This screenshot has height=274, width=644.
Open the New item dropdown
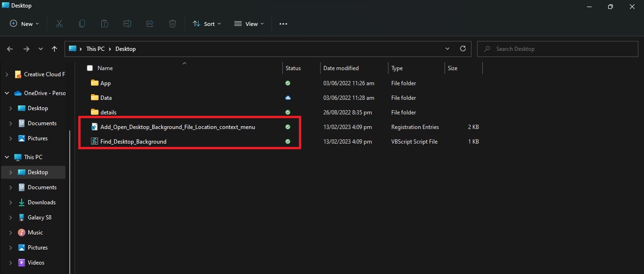[25, 24]
